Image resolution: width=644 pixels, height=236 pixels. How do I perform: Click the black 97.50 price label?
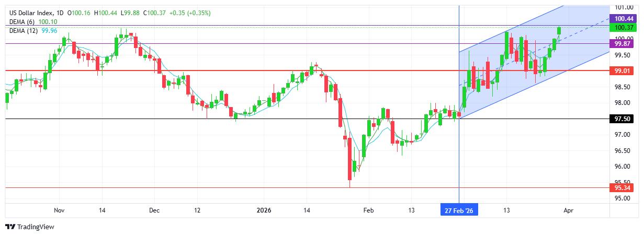[x=625, y=119]
